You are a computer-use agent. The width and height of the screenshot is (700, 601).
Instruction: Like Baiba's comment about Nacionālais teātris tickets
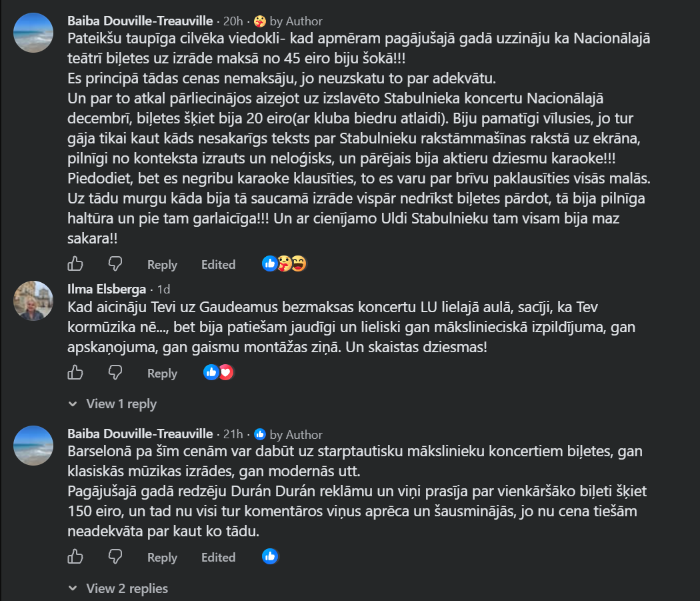[x=75, y=263]
